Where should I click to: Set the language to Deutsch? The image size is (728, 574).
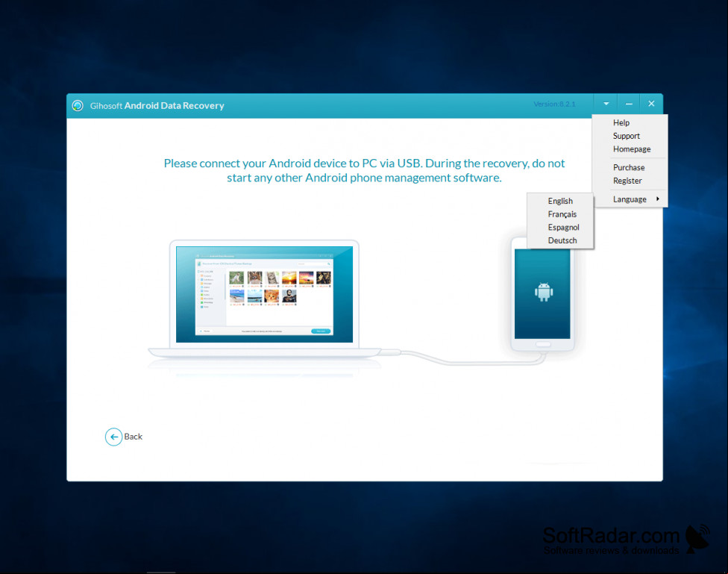point(562,240)
